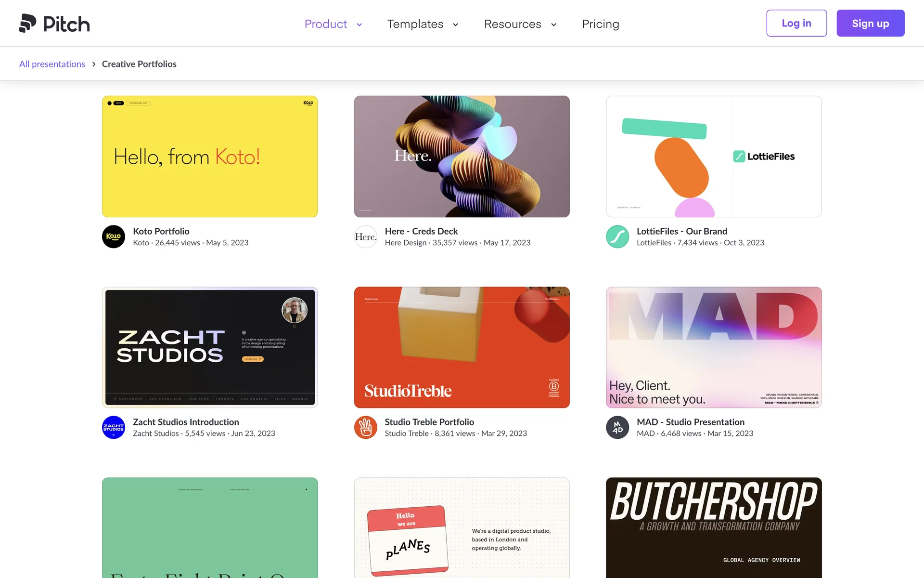Open the Zacht Studios presentation thumbnail
Image resolution: width=924 pixels, height=578 pixels.
click(x=210, y=347)
